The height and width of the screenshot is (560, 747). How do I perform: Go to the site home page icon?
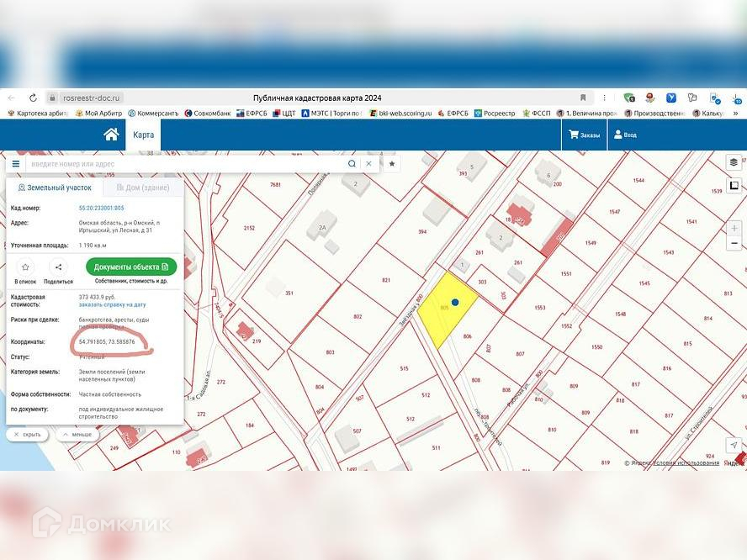(111, 135)
